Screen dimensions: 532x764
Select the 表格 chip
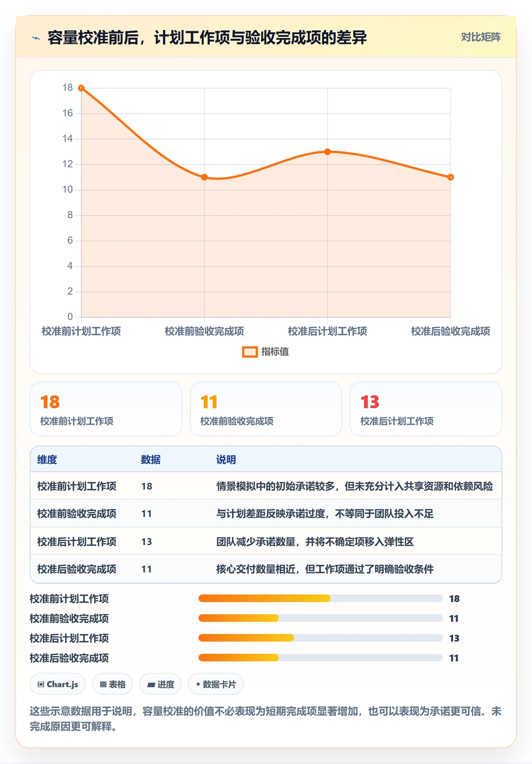(112, 684)
